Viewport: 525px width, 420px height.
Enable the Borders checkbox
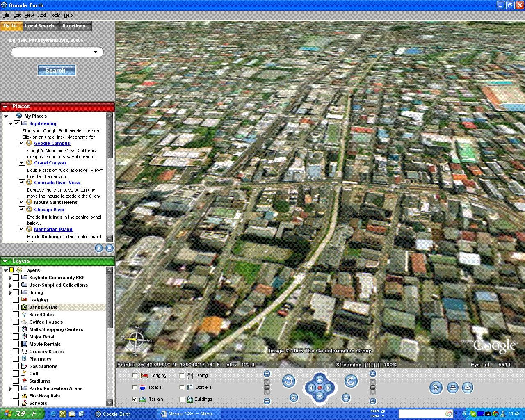(182, 387)
